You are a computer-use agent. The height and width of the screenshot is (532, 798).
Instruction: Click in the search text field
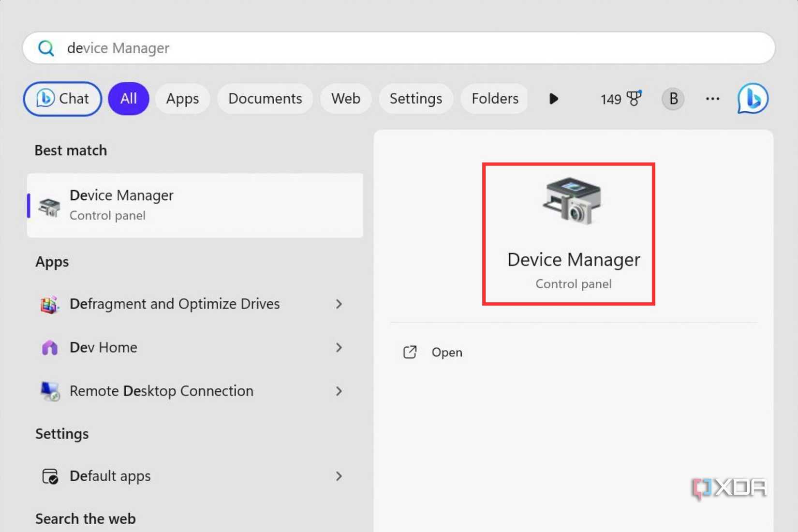(387, 48)
